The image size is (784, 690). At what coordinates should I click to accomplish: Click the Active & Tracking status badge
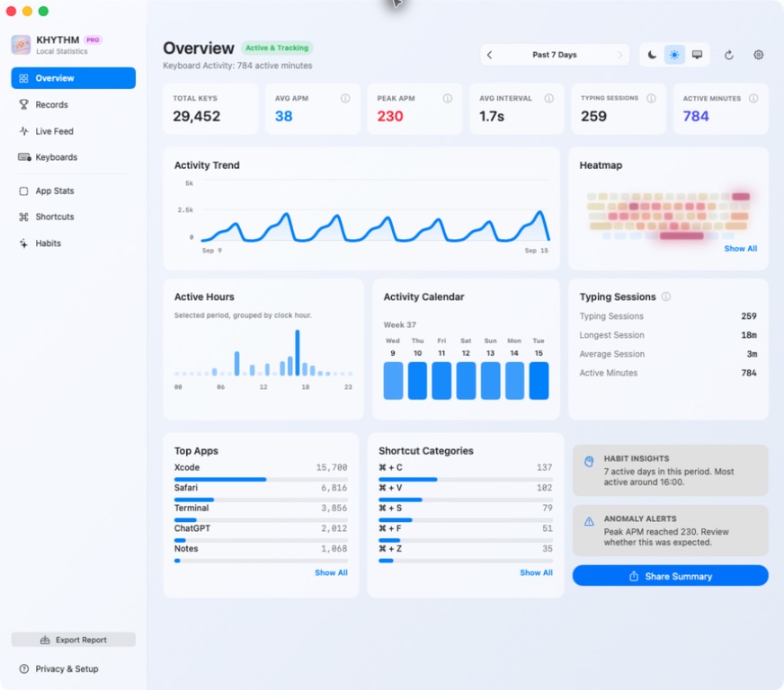(x=277, y=48)
